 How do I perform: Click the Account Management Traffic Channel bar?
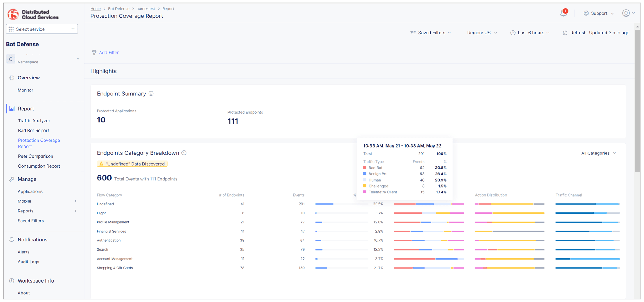coord(587,259)
